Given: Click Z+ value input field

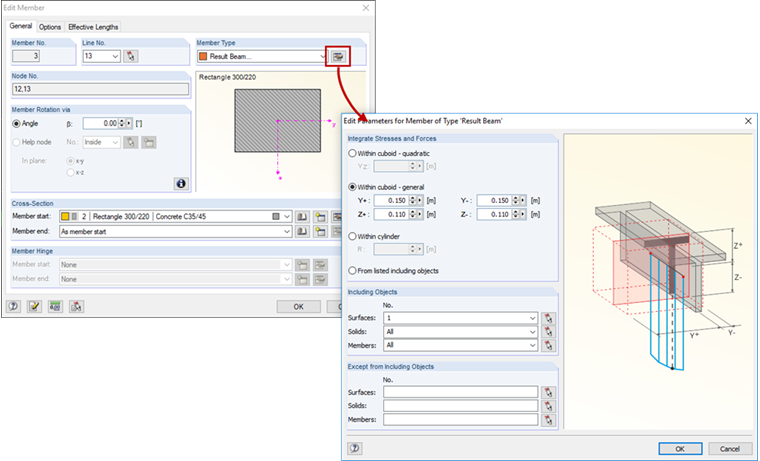Looking at the screenshot, I should pos(391,214).
